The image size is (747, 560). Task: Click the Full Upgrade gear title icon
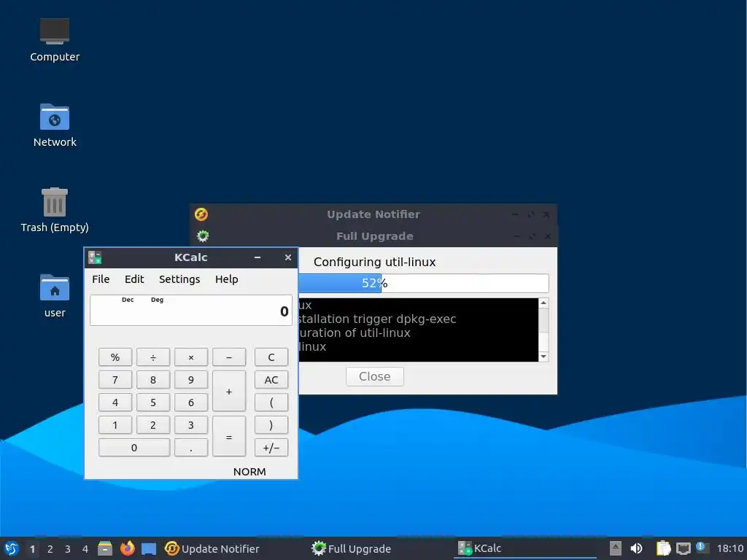[203, 236]
